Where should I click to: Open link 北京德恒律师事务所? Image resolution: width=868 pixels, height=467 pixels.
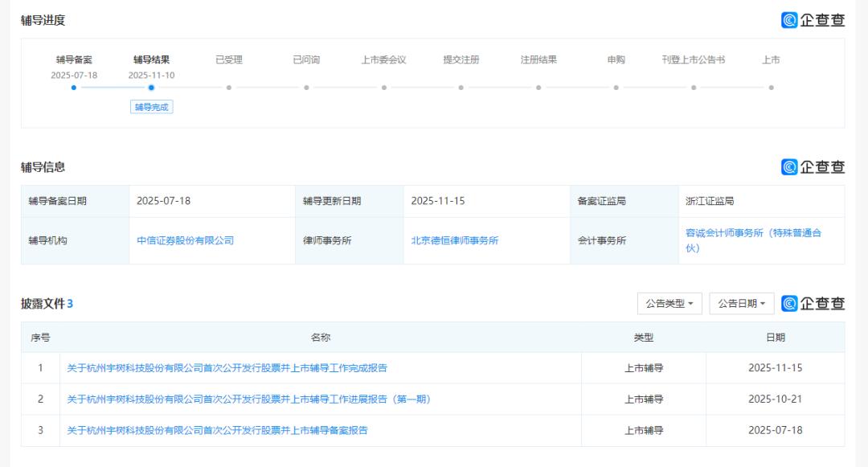[454, 240]
